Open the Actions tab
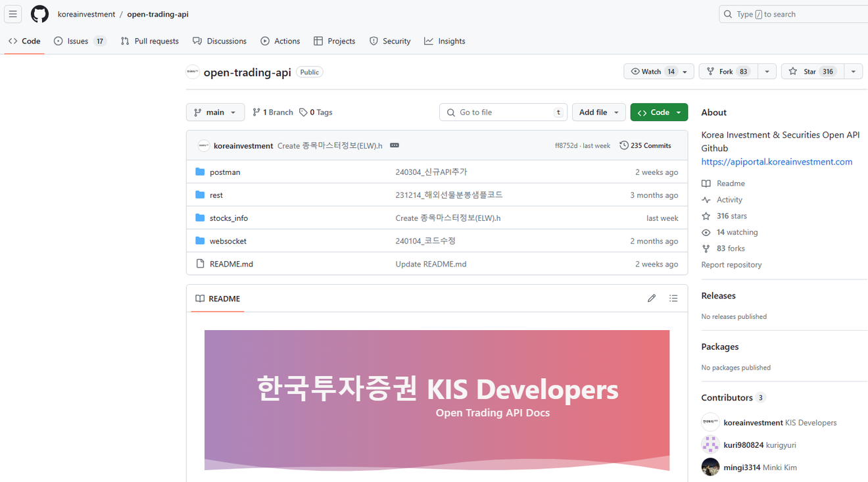The height and width of the screenshot is (482, 868). tap(280, 41)
